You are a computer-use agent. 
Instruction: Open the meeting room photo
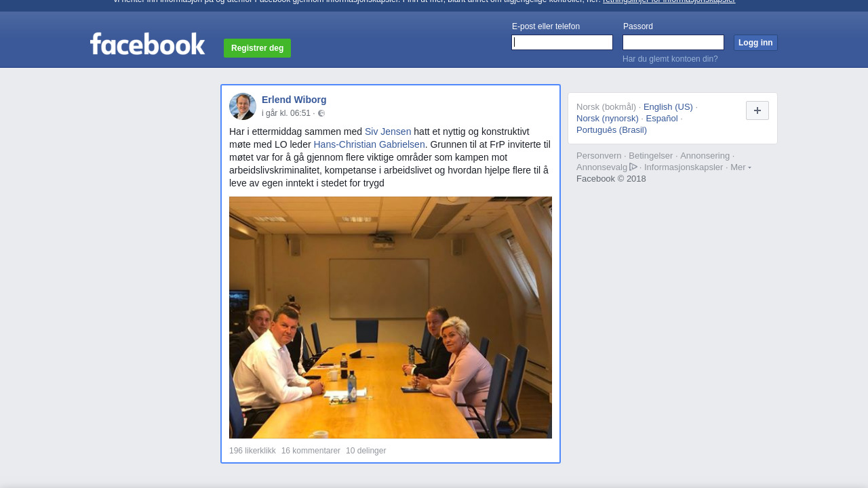391,317
